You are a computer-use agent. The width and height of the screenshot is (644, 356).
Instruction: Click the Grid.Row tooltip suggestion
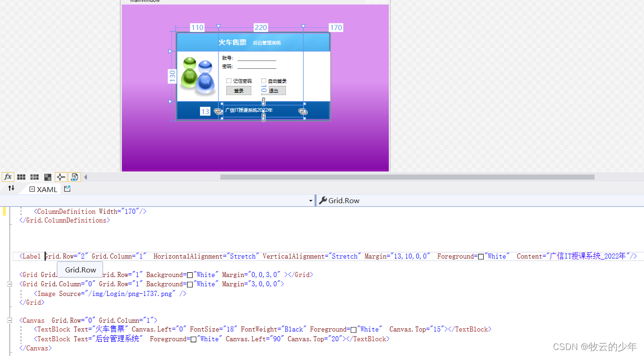coord(80,270)
